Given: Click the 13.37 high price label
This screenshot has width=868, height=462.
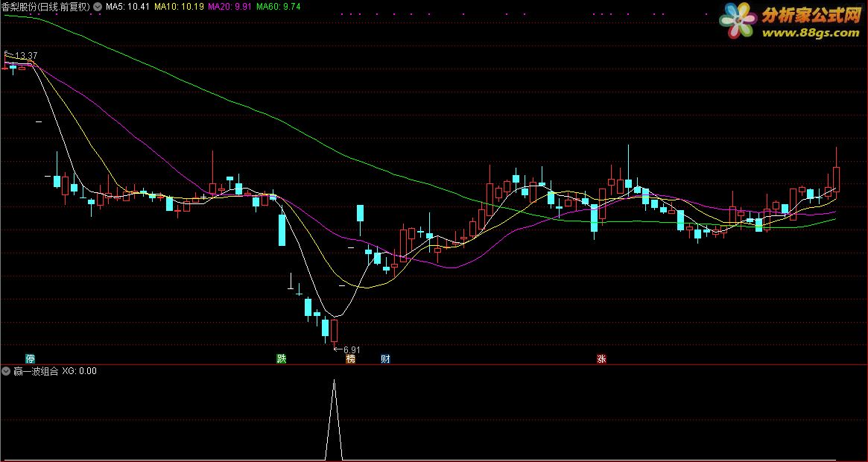Looking at the screenshot, I should (26, 55).
